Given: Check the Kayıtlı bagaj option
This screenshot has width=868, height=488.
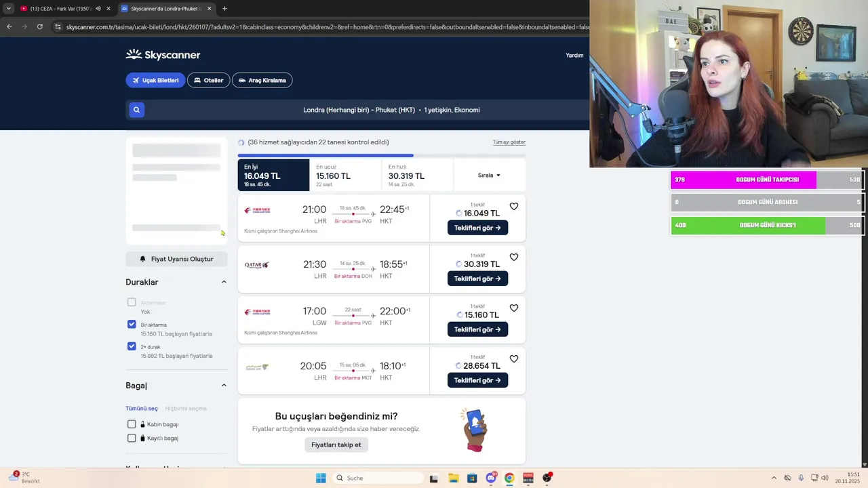Looking at the screenshot, I should [x=132, y=438].
